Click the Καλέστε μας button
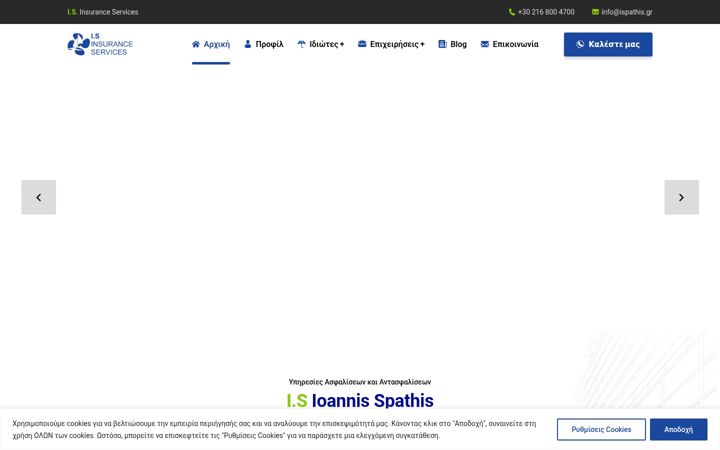 (608, 45)
